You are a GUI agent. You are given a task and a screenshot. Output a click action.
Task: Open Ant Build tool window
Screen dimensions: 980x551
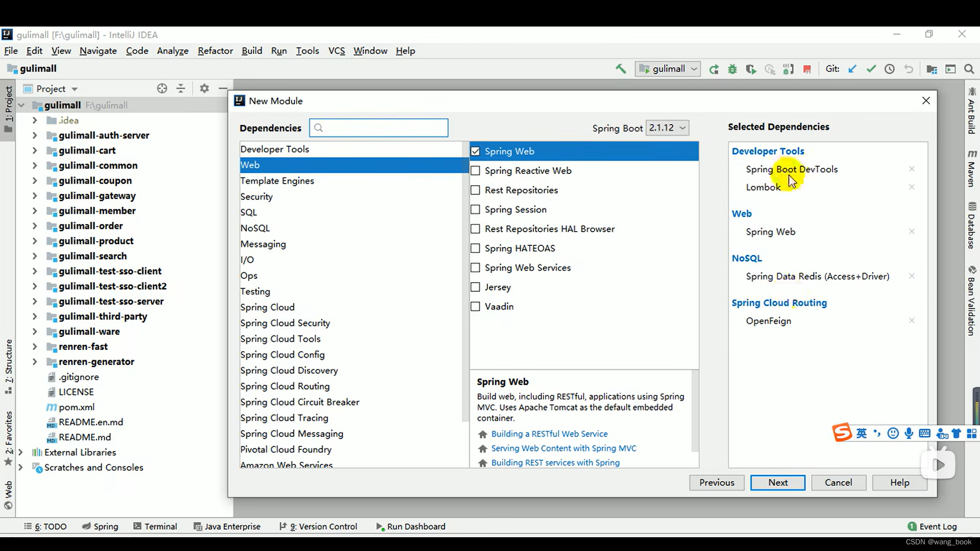pyautogui.click(x=972, y=110)
